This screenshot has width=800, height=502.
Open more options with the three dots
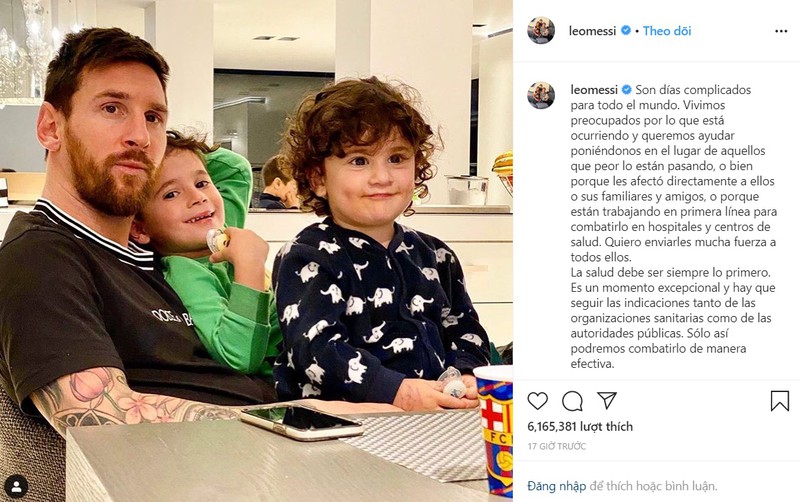(781, 31)
